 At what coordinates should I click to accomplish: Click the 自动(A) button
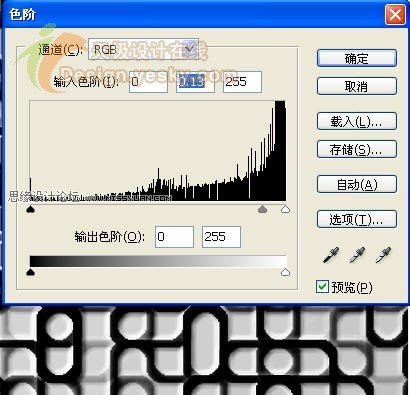357,184
